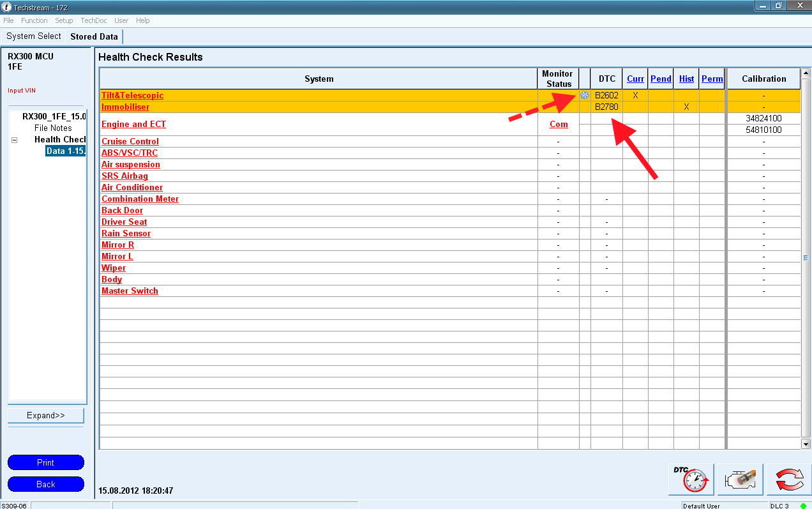Viewport: 812px width, 509px height.
Task: Collapse the Health Check tree node
Action: [14, 140]
